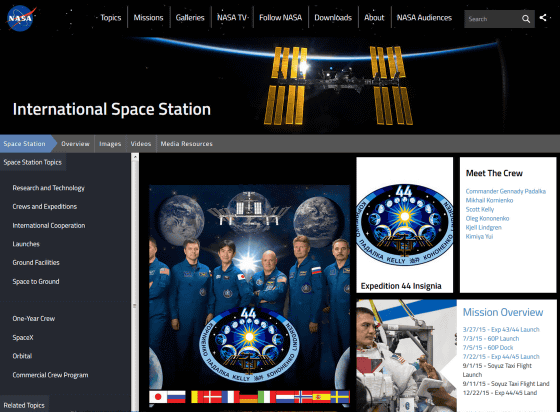Screen dimensions: 560x412
Task: Open the One-Year Crew link
Action: click(x=34, y=318)
